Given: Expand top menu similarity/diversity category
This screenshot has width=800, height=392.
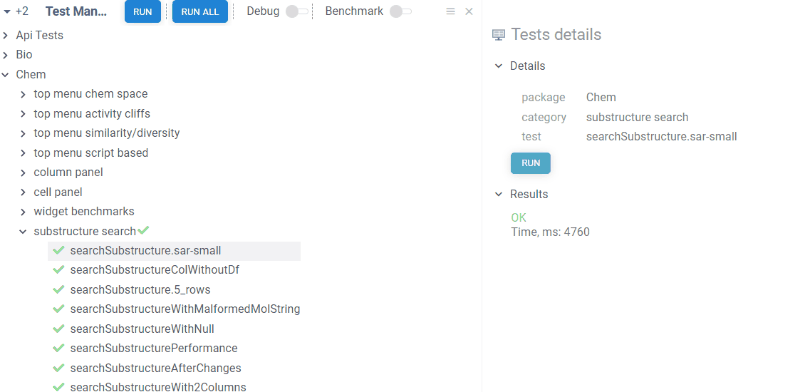Looking at the screenshot, I should pyautogui.click(x=23, y=133).
